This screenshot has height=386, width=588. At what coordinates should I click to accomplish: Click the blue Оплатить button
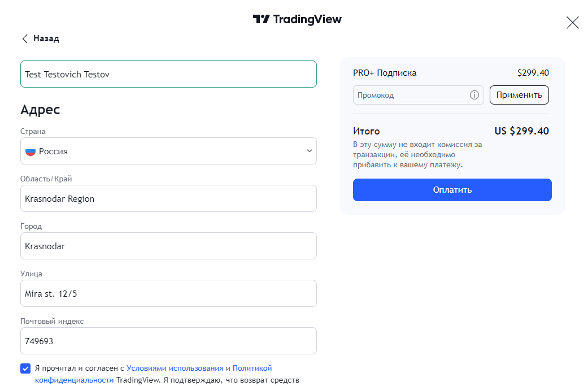[x=452, y=190]
